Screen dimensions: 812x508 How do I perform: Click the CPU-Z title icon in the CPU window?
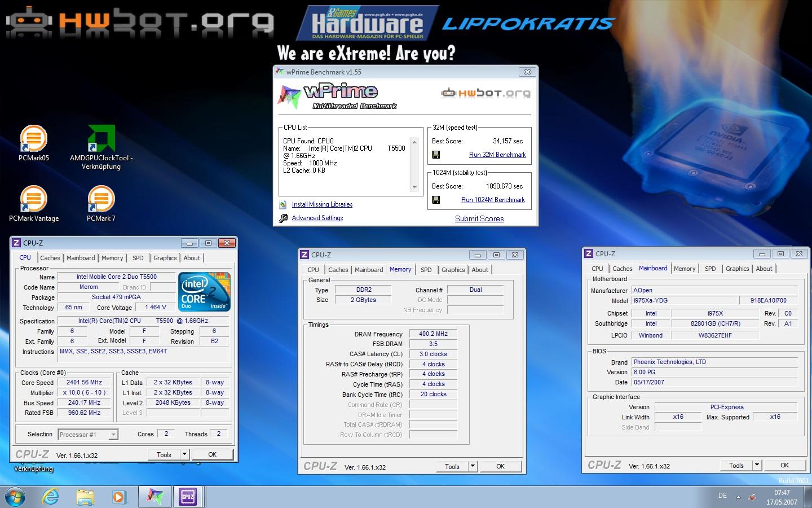tap(16, 243)
